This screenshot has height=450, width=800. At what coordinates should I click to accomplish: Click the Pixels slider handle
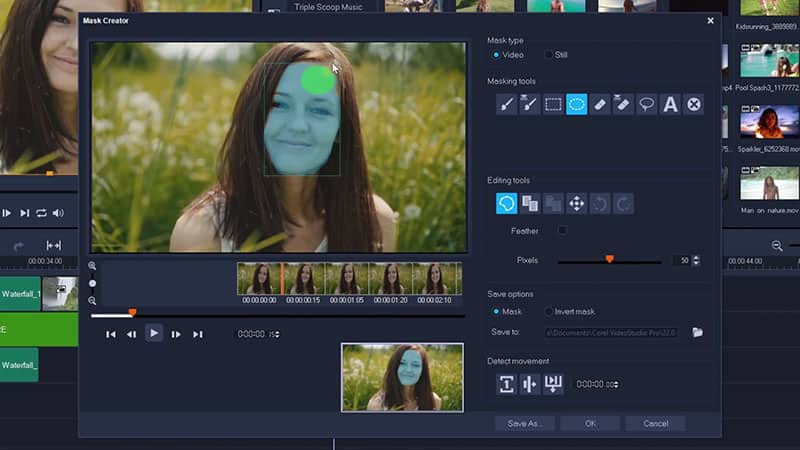click(x=609, y=260)
